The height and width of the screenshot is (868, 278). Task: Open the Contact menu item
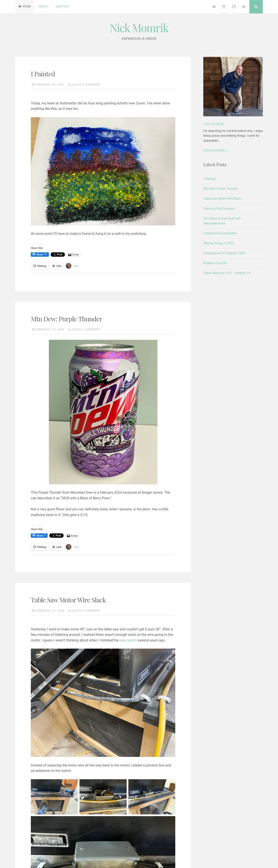pyautogui.click(x=63, y=7)
